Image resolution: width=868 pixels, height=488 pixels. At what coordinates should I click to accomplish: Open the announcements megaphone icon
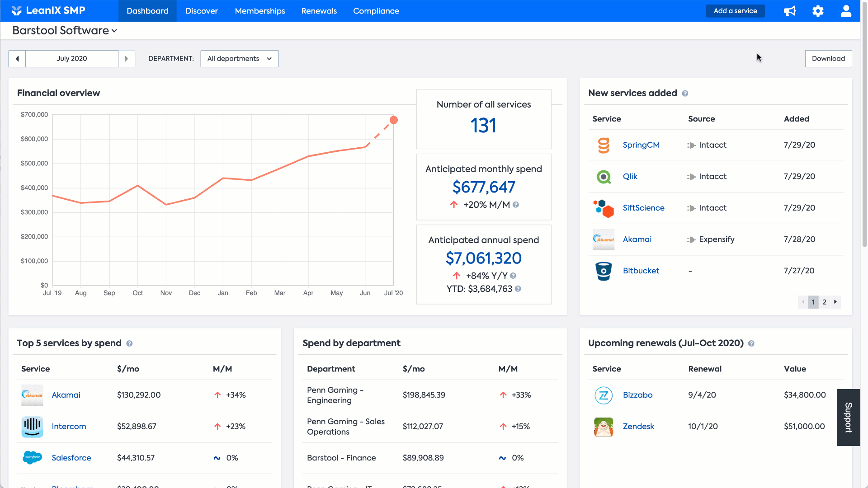[790, 11]
